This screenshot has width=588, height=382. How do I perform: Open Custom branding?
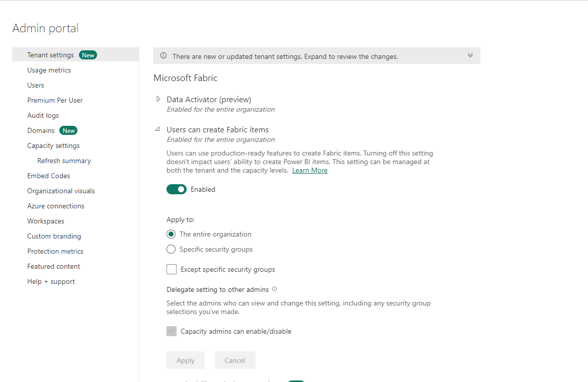[x=54, y=236]
